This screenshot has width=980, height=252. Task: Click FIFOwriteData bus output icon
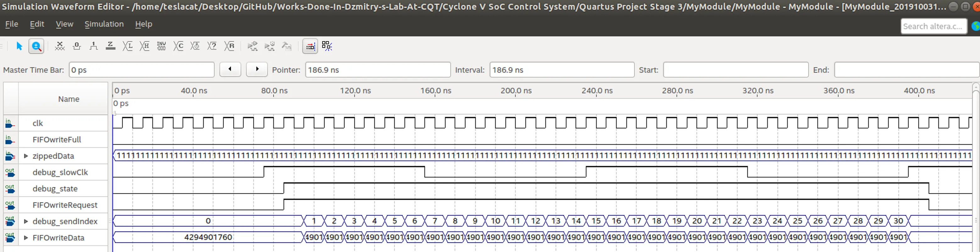10,238
